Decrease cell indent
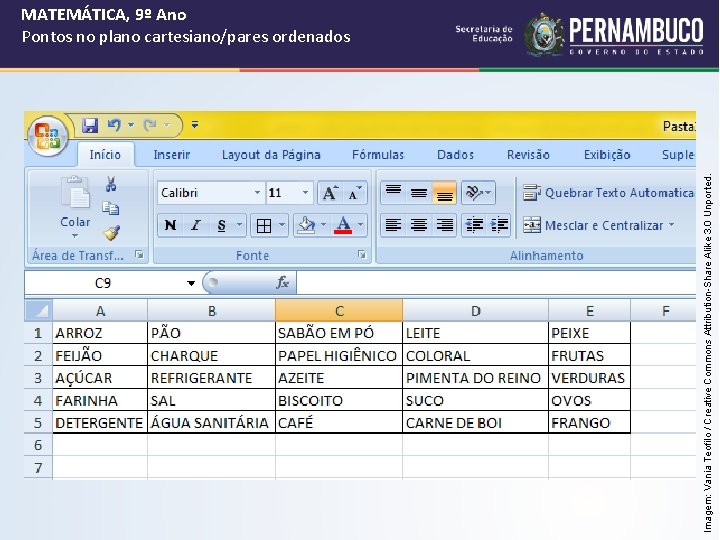The height and width of the screenshot is (540, 720). click(474, 225)
